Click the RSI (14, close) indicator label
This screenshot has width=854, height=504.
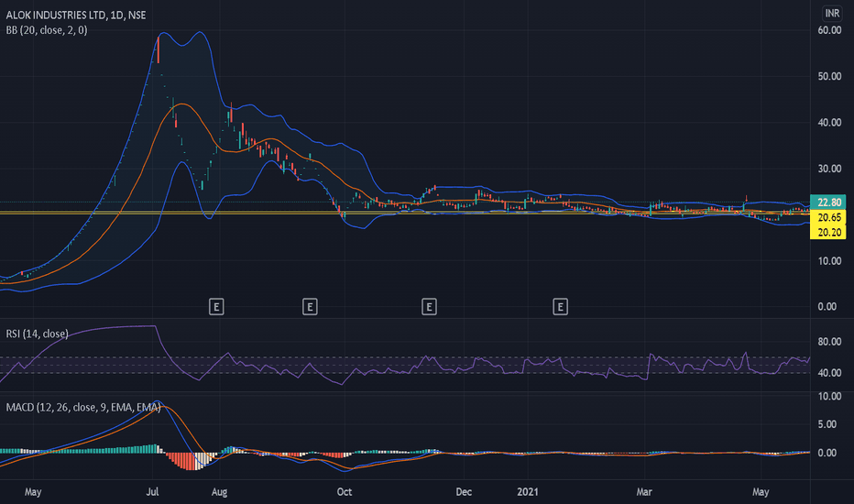pyautogui.click(x=37, y=334)
